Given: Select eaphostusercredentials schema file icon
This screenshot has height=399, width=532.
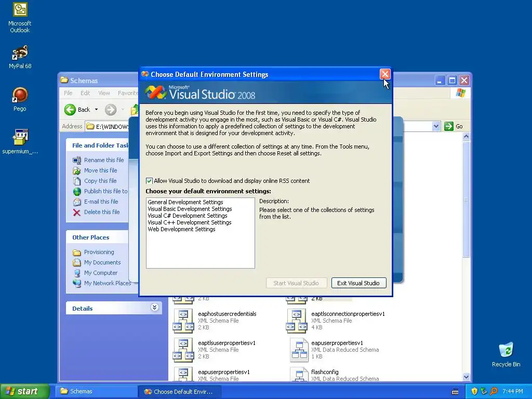Looking at the screenshot, I should (183, 321).
